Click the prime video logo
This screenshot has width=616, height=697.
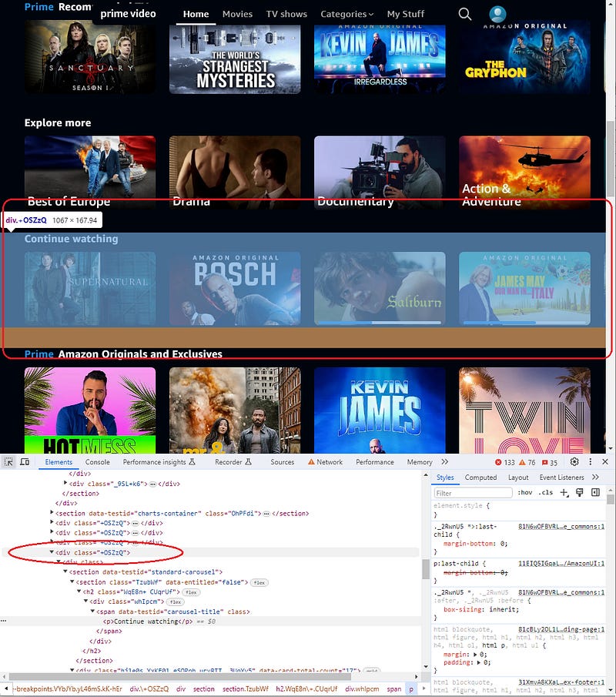(128, 14)
